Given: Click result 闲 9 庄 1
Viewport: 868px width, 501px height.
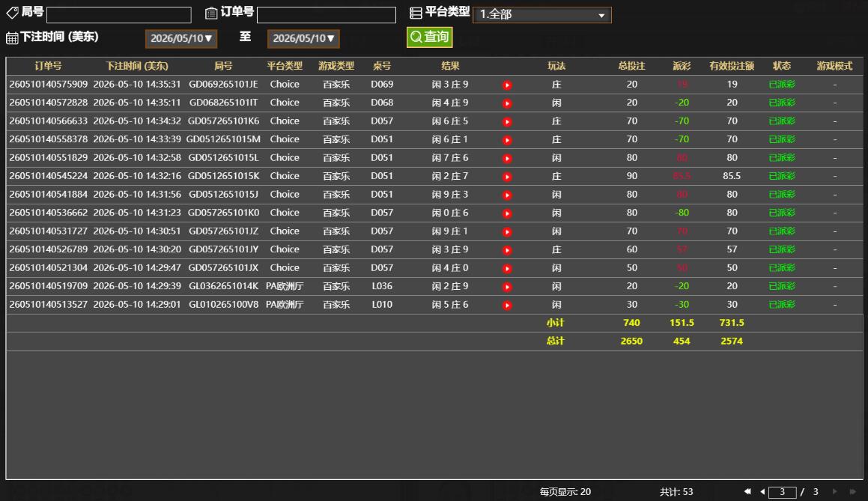Looking at the screenshot, I should [450, 231].
